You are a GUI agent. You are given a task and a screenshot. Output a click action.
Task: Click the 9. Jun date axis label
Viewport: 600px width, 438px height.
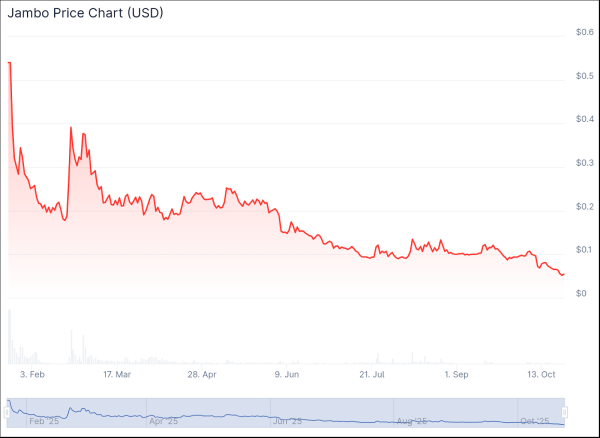[287, 375]
